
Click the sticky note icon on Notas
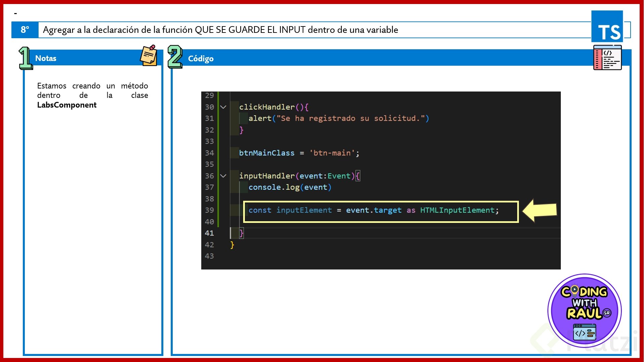click(x=149, y=56)
